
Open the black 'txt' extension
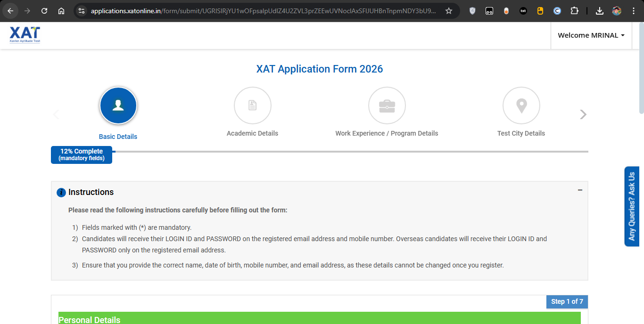pyautogui.click(x=523, y=11)
